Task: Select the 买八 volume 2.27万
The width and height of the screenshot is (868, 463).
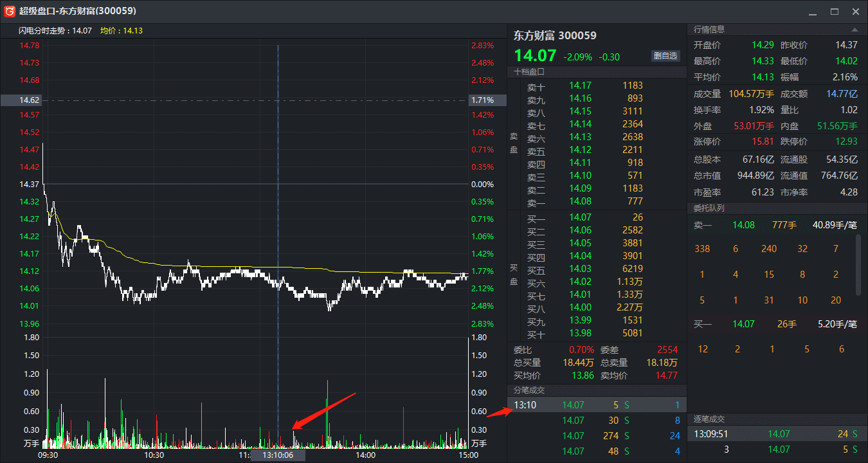Action: (629, 307)
